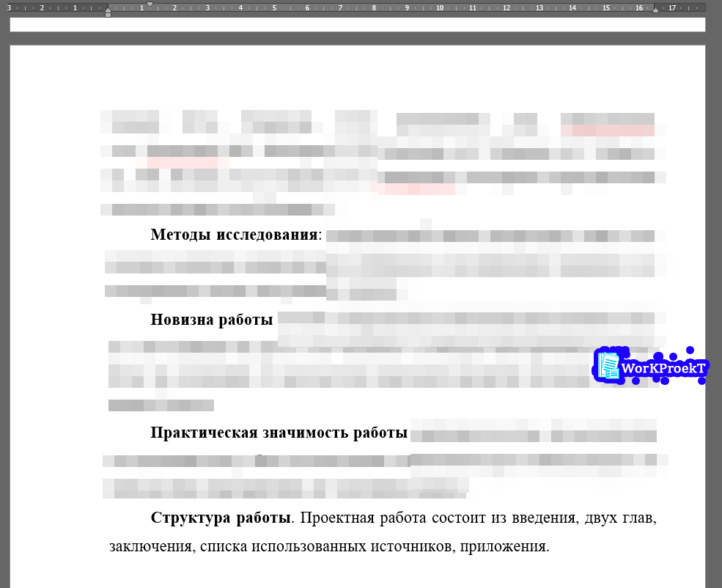This screenshot has width=722, height=588.
Task: Select the heading 'Новизна работы'
Action: click(211, 320)
